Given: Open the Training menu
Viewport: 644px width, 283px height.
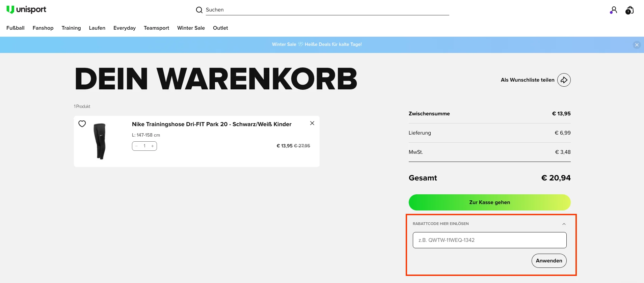Looking at the screenshot, I should coord(71,28).
